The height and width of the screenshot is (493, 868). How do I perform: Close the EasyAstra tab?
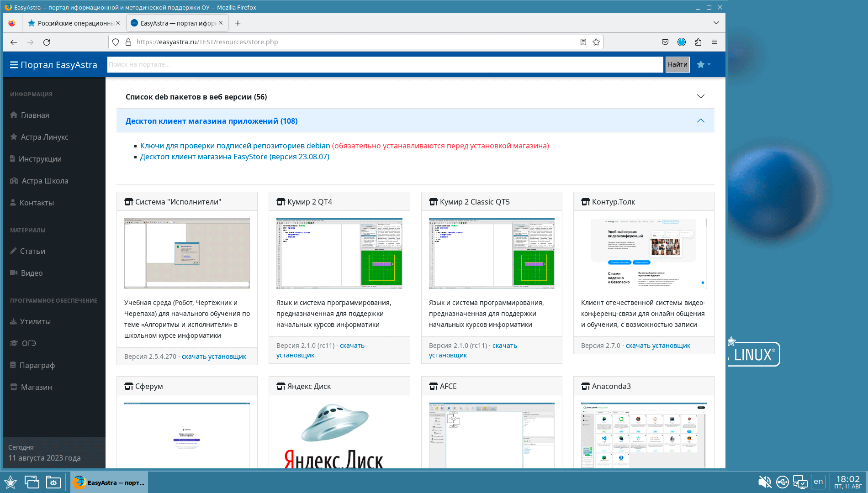coord(221,23)
